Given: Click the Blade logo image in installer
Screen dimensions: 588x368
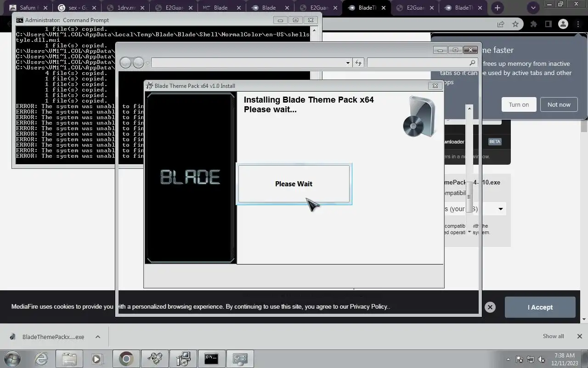Looking at the screenshot, I should 190,178.
